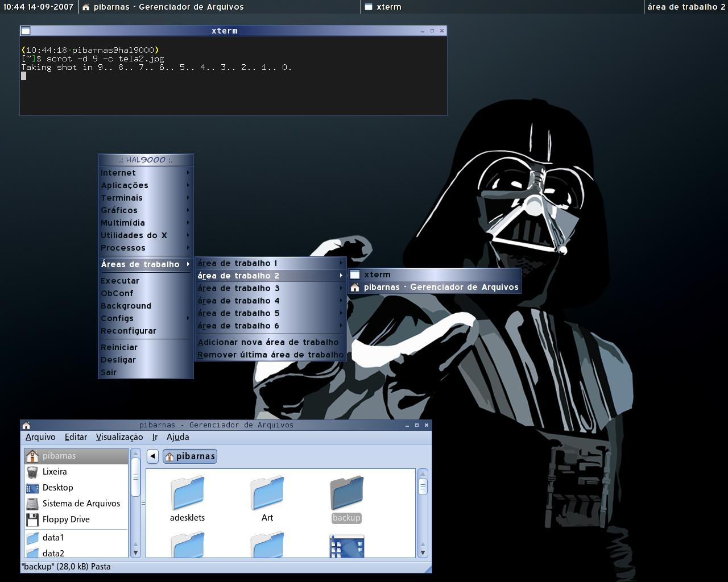This screenshot has width=728, height=582.
Task: Expand the Processos submenu
Action: click(x=146, y=248)
